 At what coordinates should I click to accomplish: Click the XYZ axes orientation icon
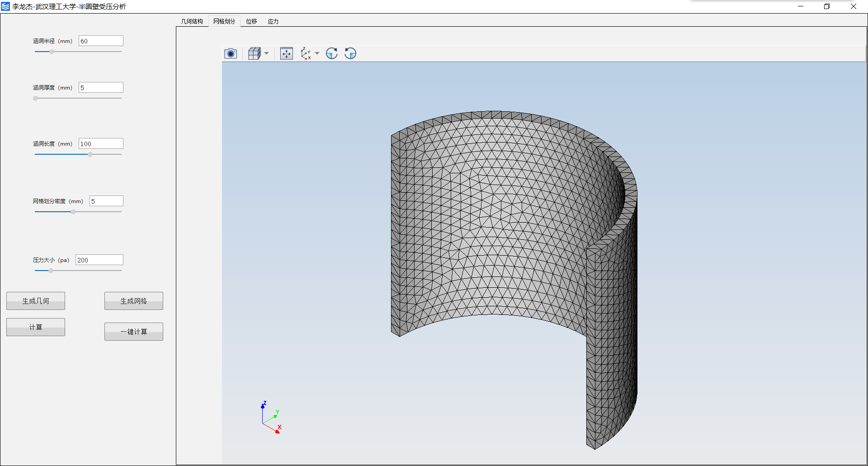coord(306,53)
